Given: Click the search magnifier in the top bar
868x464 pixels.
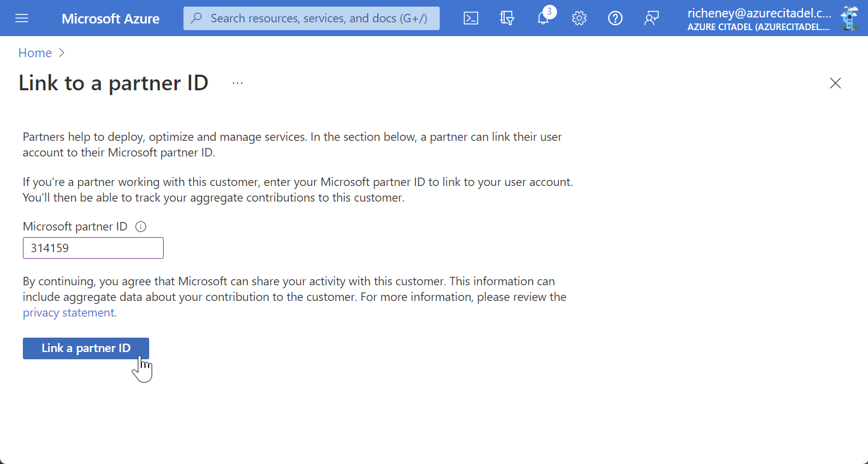Looking at the screenshot, I should (x=196, y=18).
